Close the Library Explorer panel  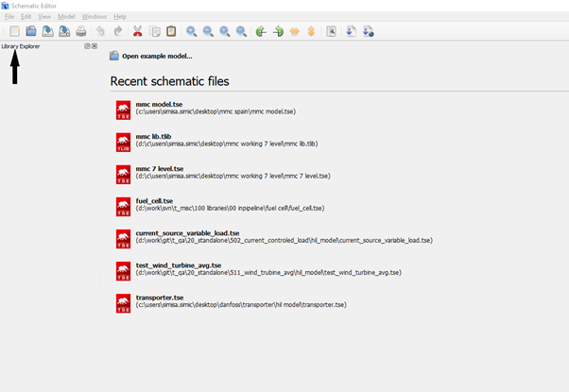pos(95,45)
